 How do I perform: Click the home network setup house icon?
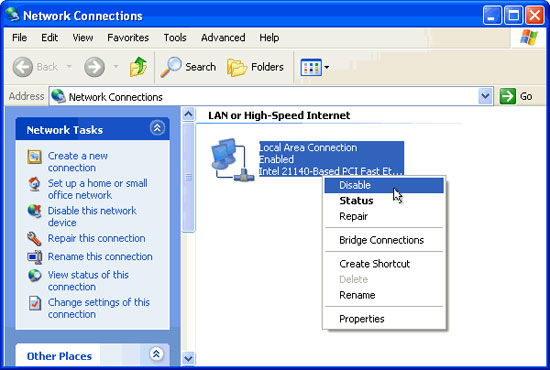[x=34, y=184]
